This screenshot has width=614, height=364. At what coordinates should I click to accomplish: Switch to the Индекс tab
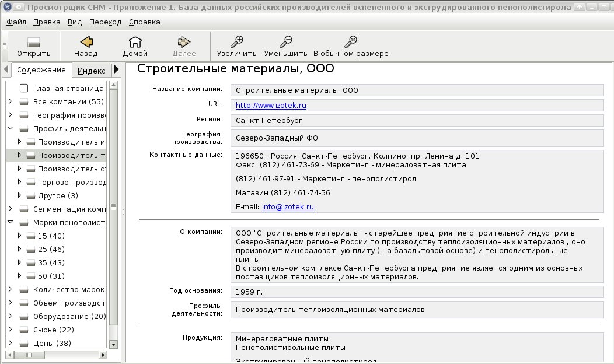coord(91,71)
